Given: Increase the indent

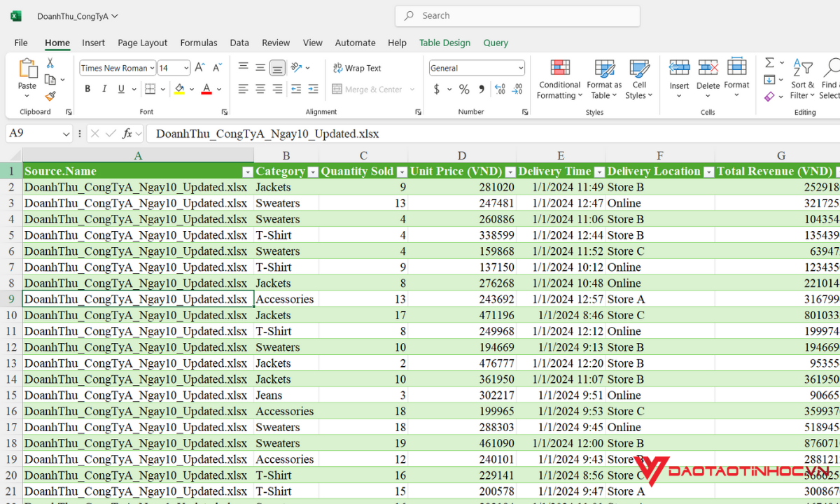Looking at the screenshot, I should (314, 89).
